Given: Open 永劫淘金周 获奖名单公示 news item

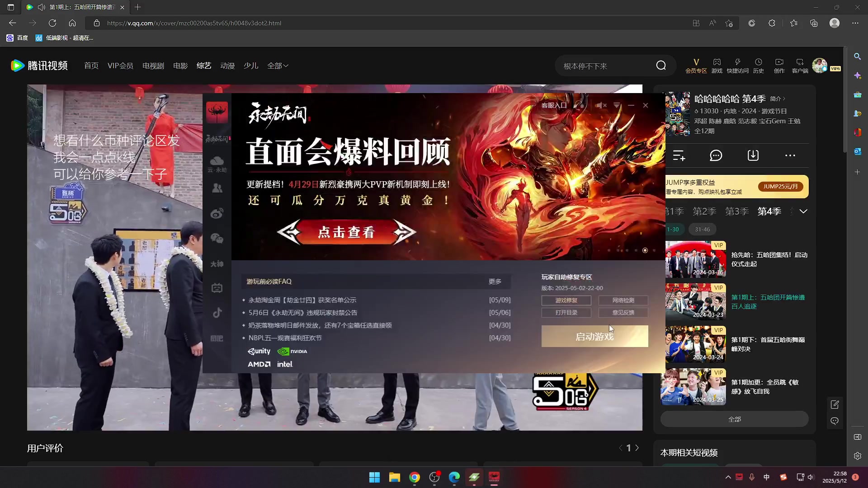Looking at the screenshot, I should click(302, 300).
